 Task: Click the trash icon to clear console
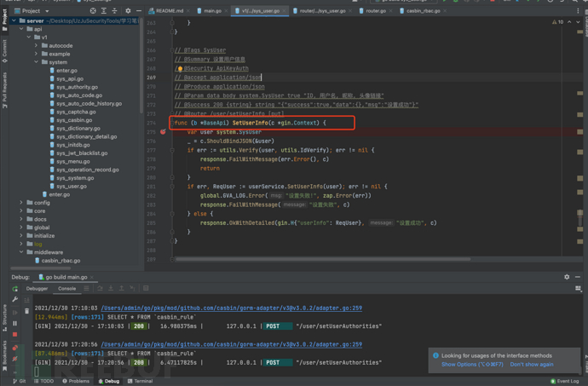click(x=27, y=310)
